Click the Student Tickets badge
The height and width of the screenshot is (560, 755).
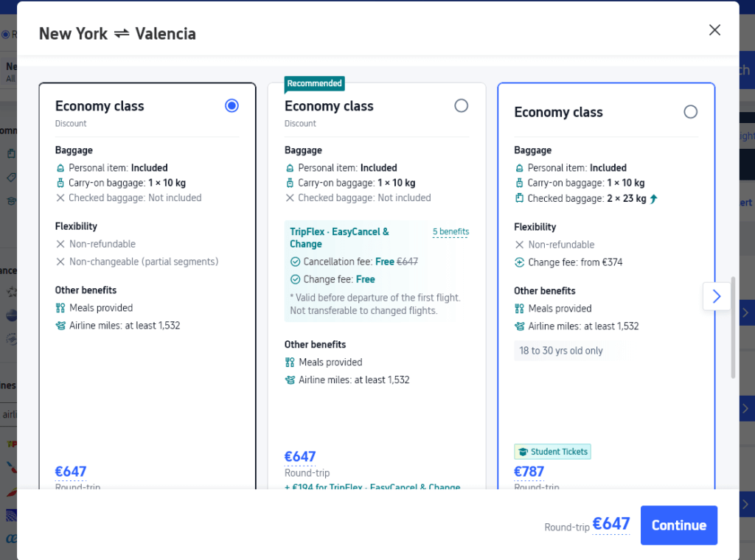552,452
